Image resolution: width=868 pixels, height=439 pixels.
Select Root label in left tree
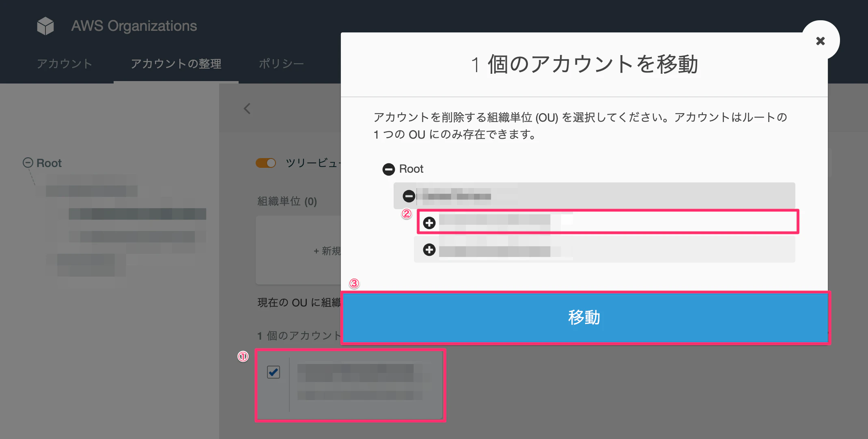point(49,163)
